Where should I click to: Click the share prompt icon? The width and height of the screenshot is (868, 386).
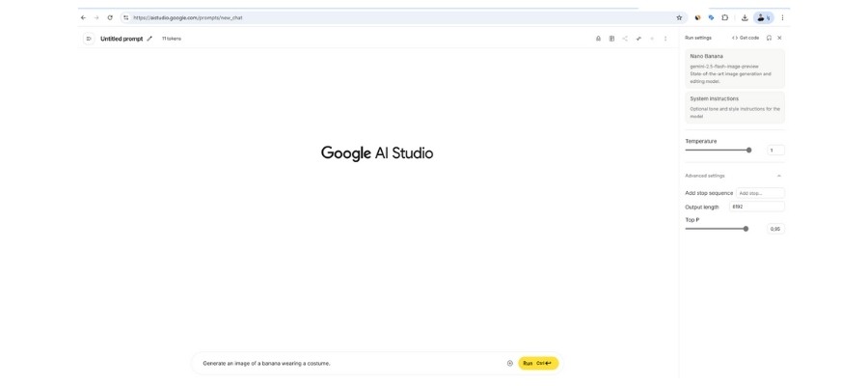click(x=625, y=39)
